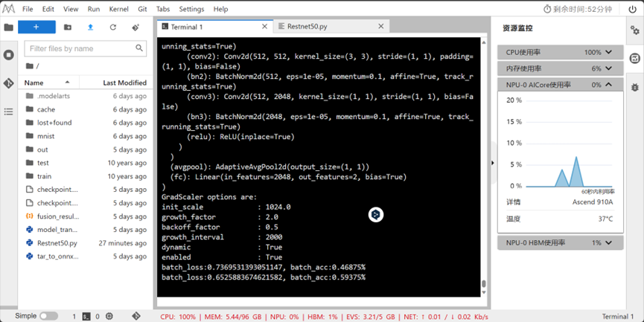
Task: Click the power shutdown icon
Action: click(x=633, y=9)
